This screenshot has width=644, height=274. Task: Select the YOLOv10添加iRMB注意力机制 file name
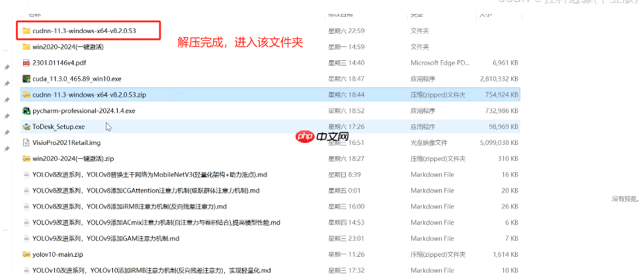click(x=151, y=271)
